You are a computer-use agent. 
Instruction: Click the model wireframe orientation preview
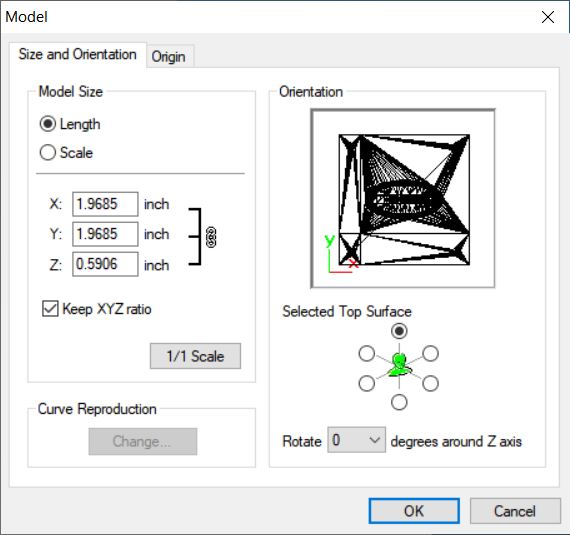tap(403, 198)
